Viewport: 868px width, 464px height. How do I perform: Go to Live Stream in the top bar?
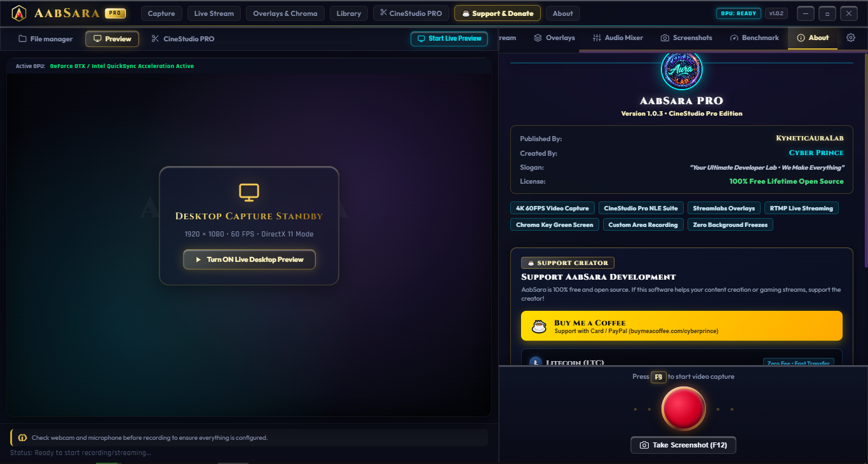[214, 13]
